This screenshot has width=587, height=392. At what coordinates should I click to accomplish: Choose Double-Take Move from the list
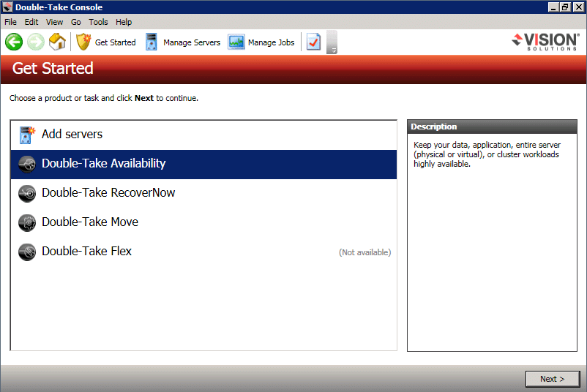(89, 222)
